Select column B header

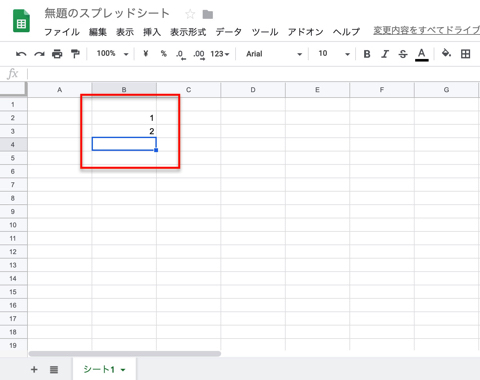(x=124, y=90)
